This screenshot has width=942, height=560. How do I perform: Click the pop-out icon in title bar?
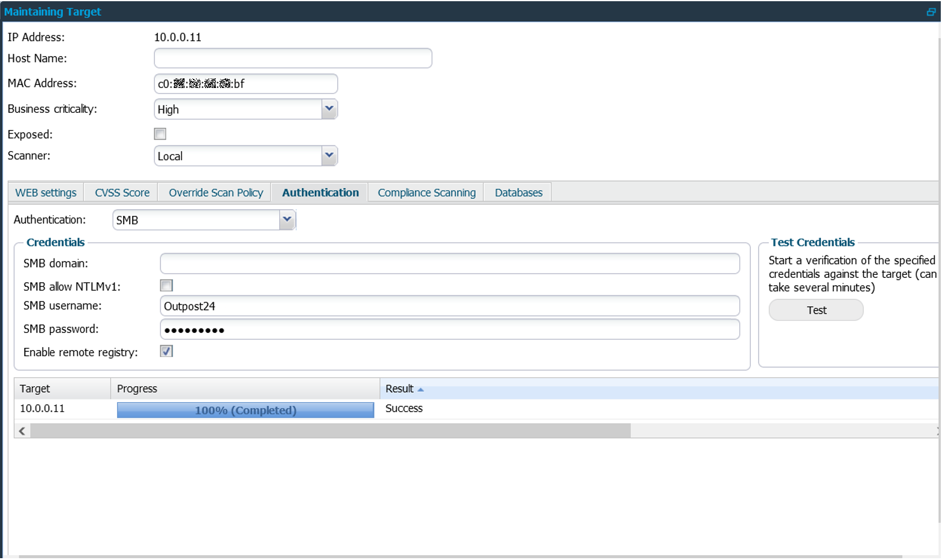coord(932,11)
